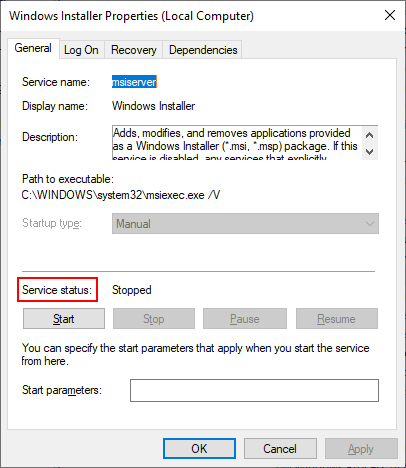Select the Dependencies tab
Viewport: 406px width, 468px height.
click(x=203, y=50)
